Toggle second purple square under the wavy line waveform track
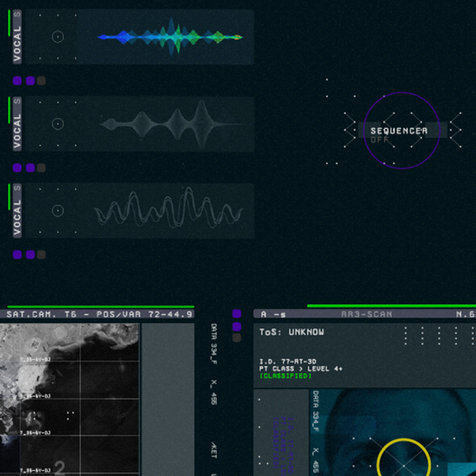Viewport: 476px width, 476px height. pos(30,255)
